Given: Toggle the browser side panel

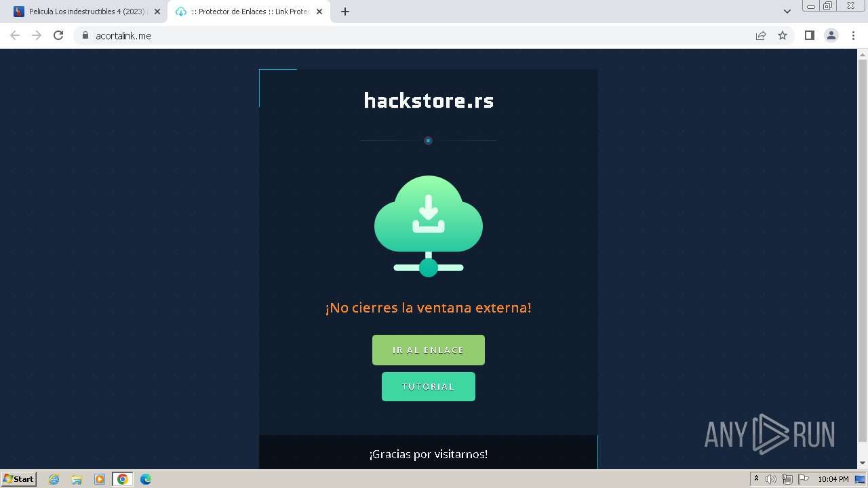Looking at the screenshot, I should point(809,35).
